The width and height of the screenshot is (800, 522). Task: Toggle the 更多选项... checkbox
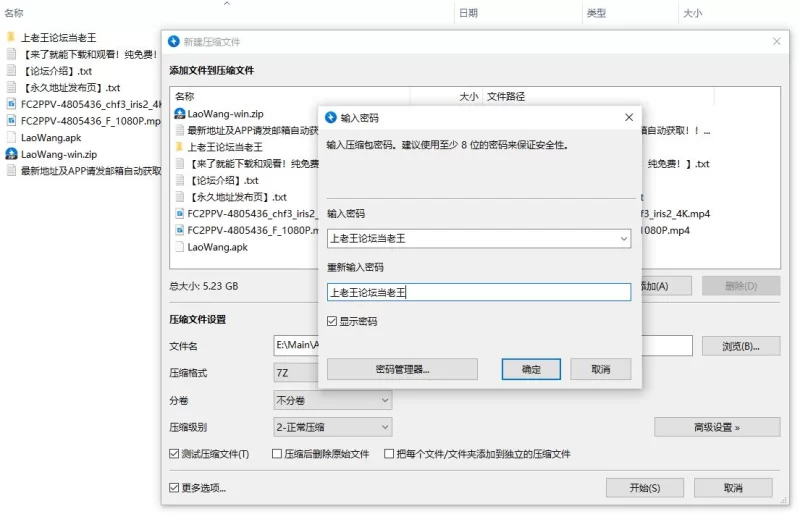click(174, 488)
